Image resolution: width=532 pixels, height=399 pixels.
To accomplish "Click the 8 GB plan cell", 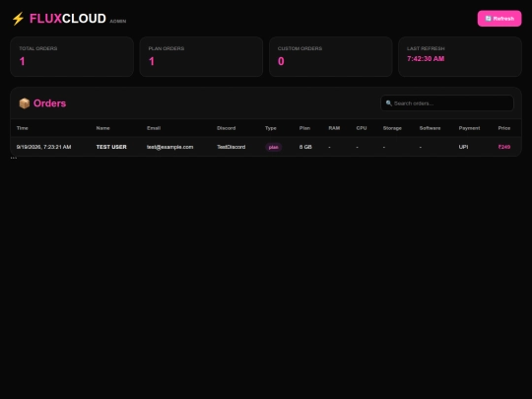I will point(305,147).
